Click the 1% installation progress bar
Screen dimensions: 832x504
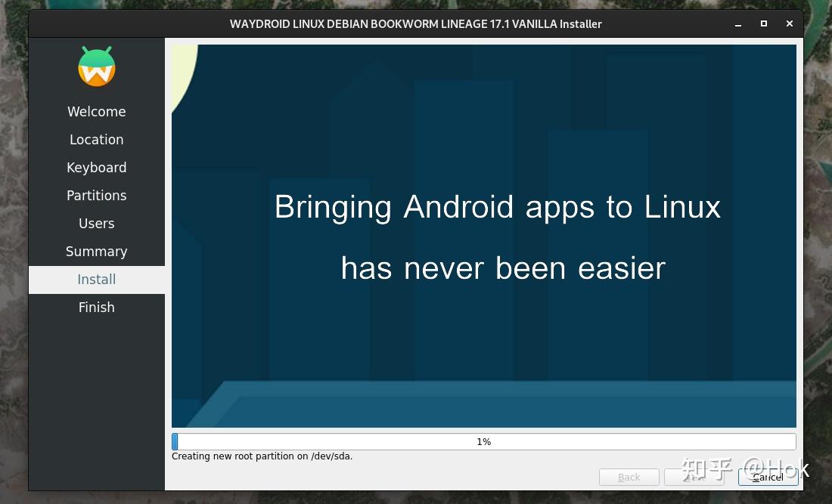484,441
